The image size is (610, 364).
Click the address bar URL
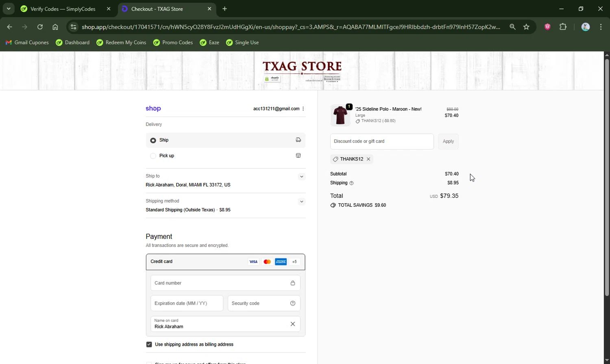(291, 27)
